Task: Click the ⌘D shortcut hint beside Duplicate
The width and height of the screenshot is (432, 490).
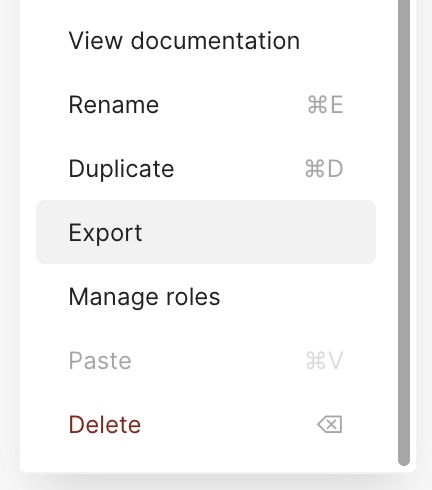Action: click(x=324, y=169)
